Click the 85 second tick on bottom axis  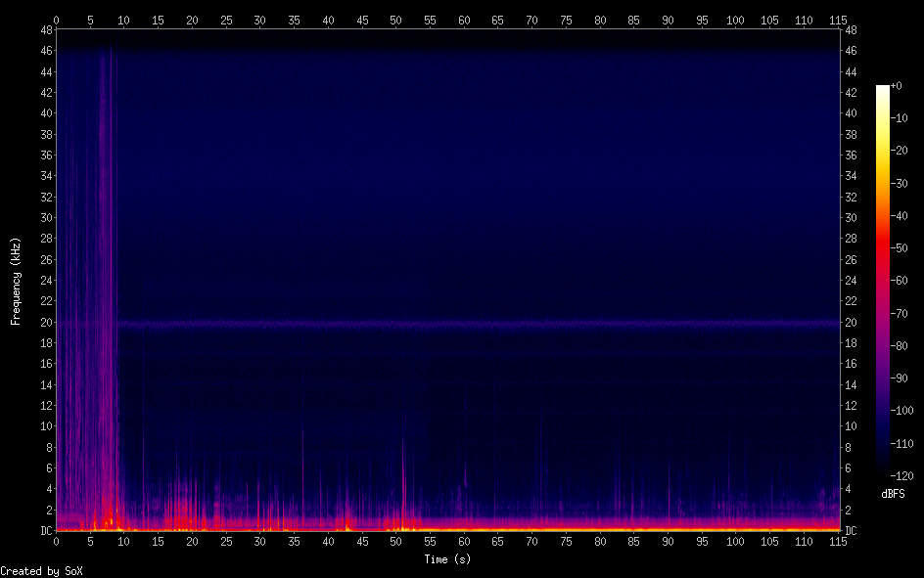(x=633, y=541)
